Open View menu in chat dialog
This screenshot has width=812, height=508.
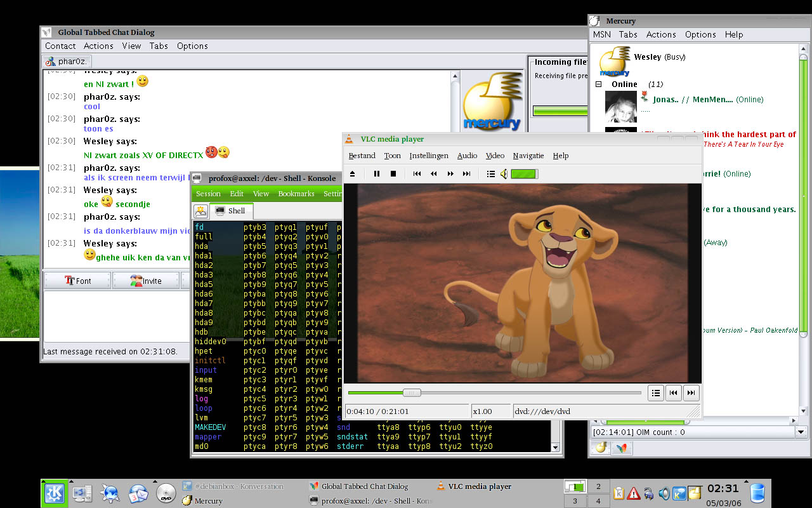131,46
